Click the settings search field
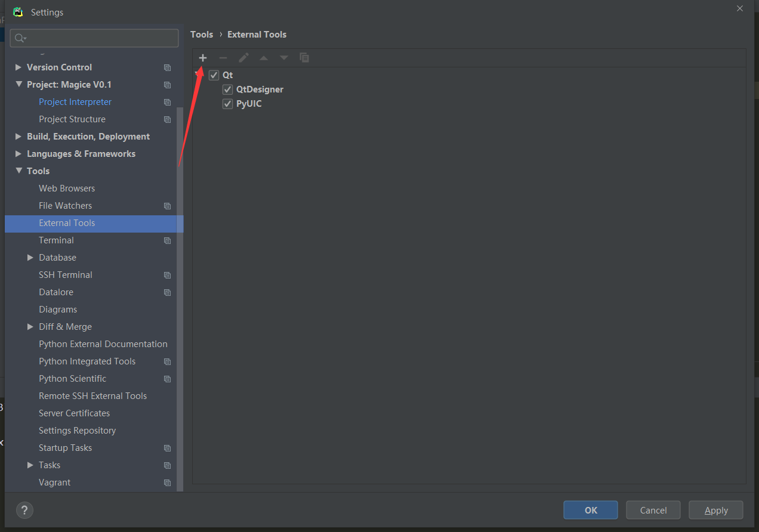The image size is (759, 532). pos(94,38)
